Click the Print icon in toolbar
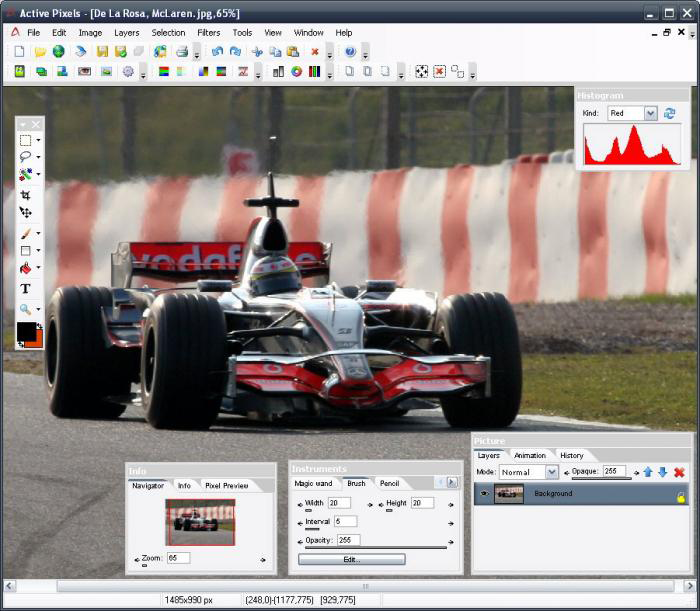Viewport: 700px width, 611px height. click(182, 52)
